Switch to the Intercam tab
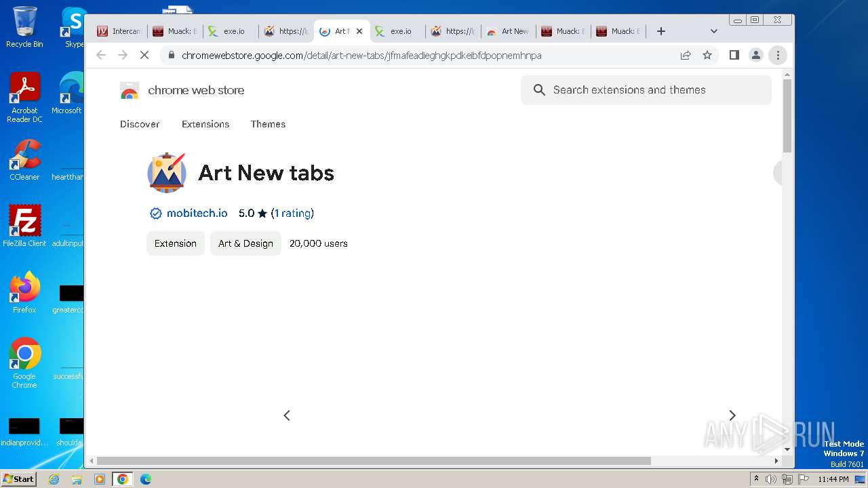 (x=119, y=31)
